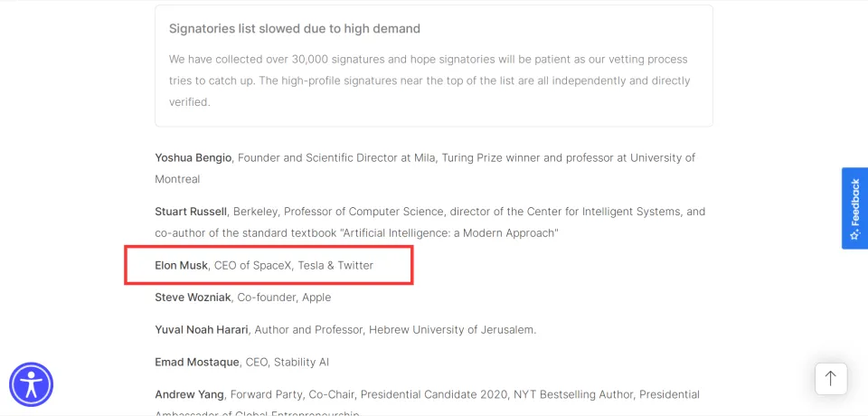Open the accessibility options icon

pos(32,384)
